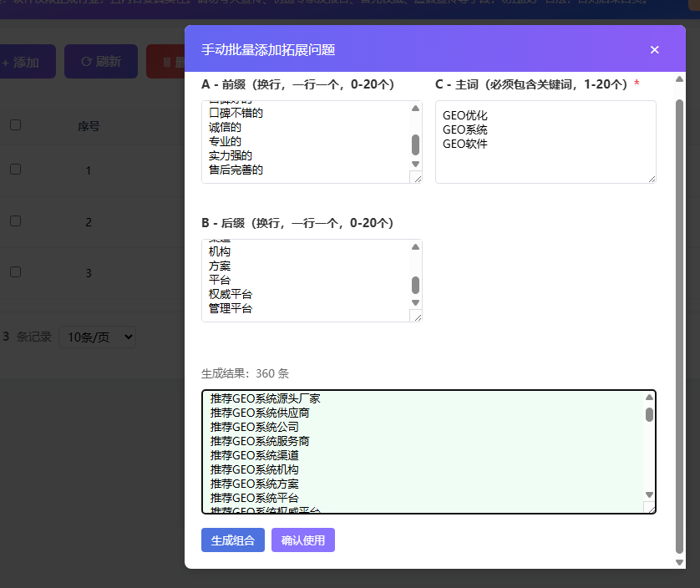Click scroll-up arrow in prefix textarea
The width and height of the screenshot is (700, 588).
pos(416,108)
